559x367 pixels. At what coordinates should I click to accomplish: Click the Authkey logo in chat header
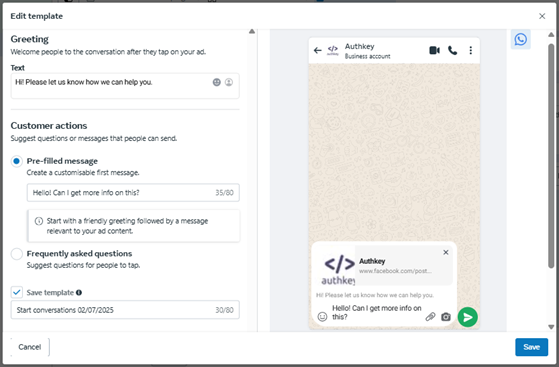[333, 50]
